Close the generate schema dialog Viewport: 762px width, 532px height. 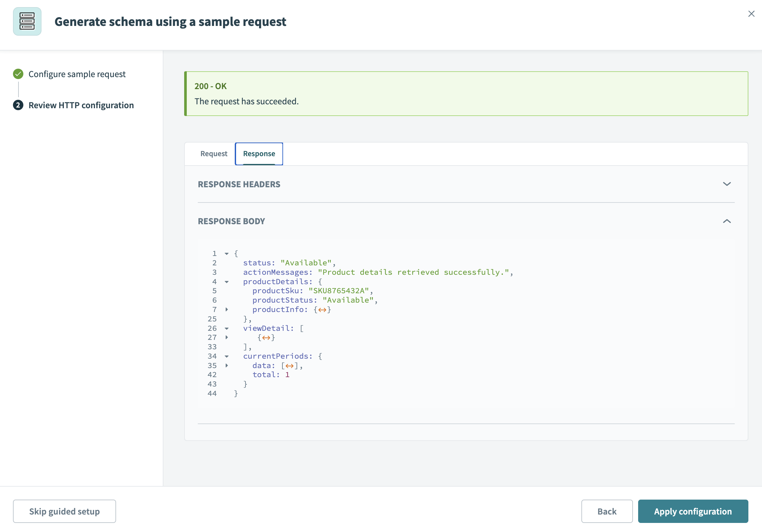point(751,14)
